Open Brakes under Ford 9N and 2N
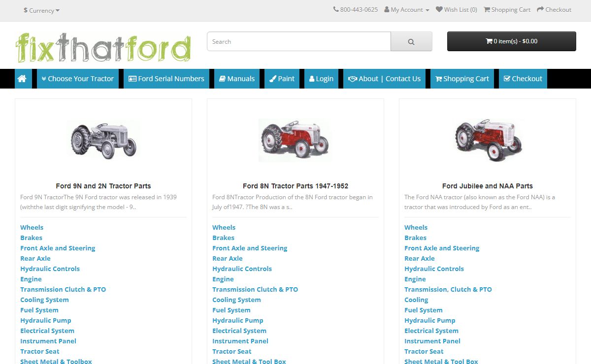Image resolution: width=591 pixels, height=364 pixels. point(31,238)
